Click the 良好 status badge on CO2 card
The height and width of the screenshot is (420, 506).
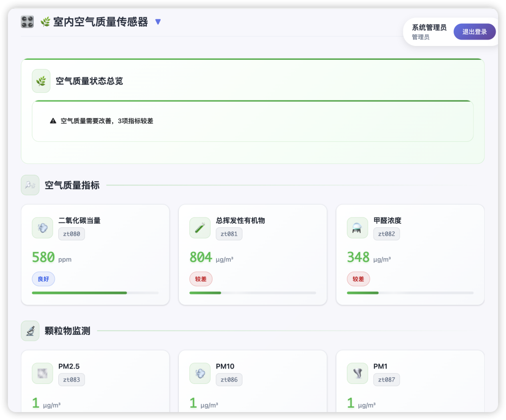point(43,279)
